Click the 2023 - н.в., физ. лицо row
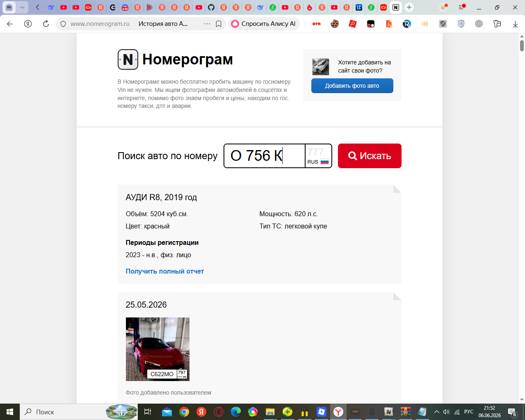Screen dimensions: 525x420 [x=158, y=255]
